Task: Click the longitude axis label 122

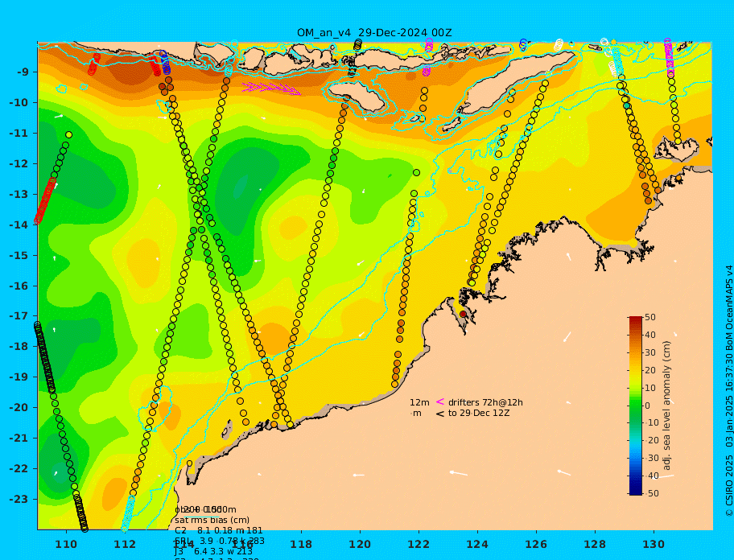Action: [x=419, y=544]
